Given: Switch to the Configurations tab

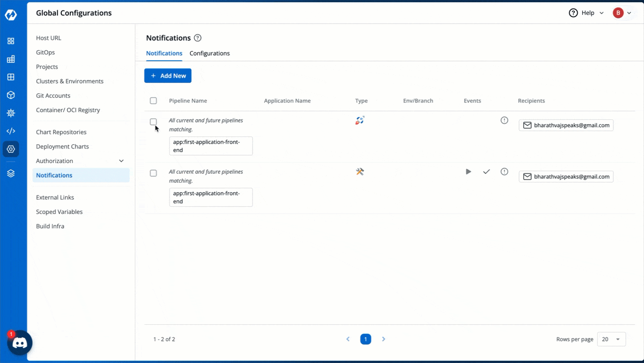Looking at the screenshot, I should pos(209,53).
